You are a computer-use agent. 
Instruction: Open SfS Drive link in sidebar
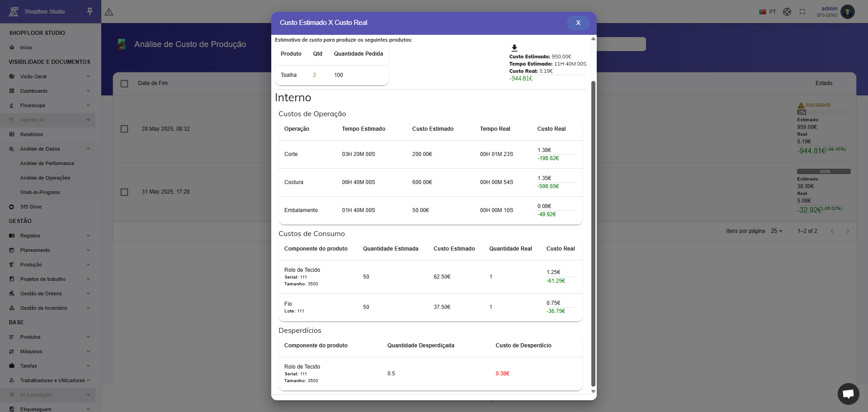pyautogui.click(x=31, y=207)
